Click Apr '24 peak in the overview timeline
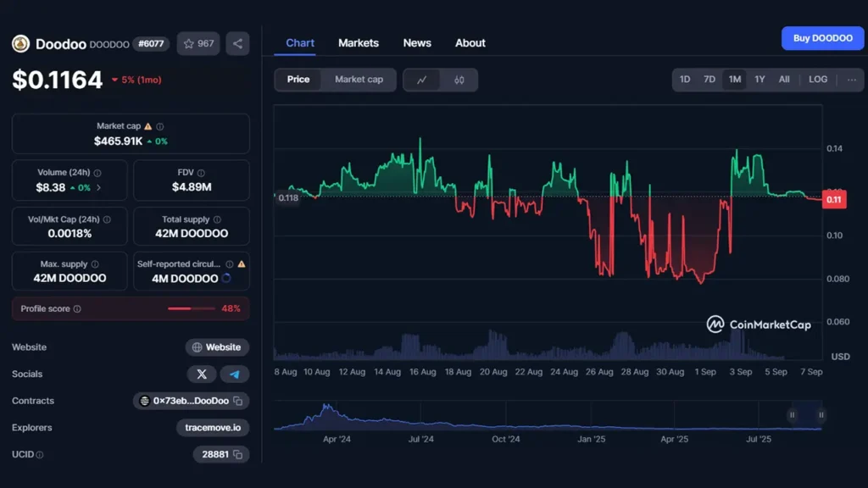The image size is (868, 488). (x=328, y=409)
